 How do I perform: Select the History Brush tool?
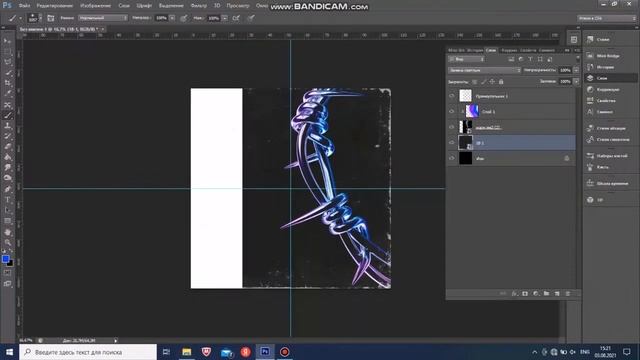tap(8, 136)
